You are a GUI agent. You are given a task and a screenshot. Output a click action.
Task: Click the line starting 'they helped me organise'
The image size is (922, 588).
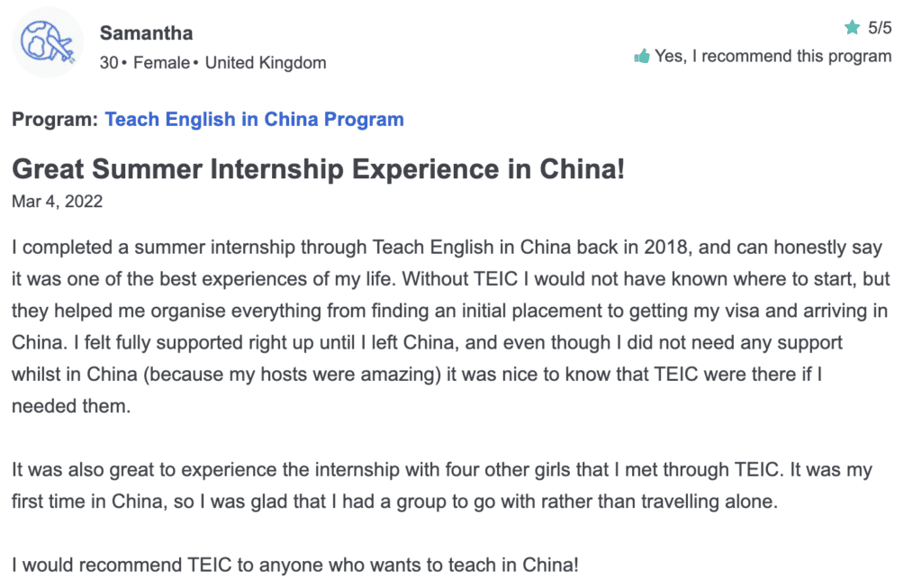pos(450,311)
